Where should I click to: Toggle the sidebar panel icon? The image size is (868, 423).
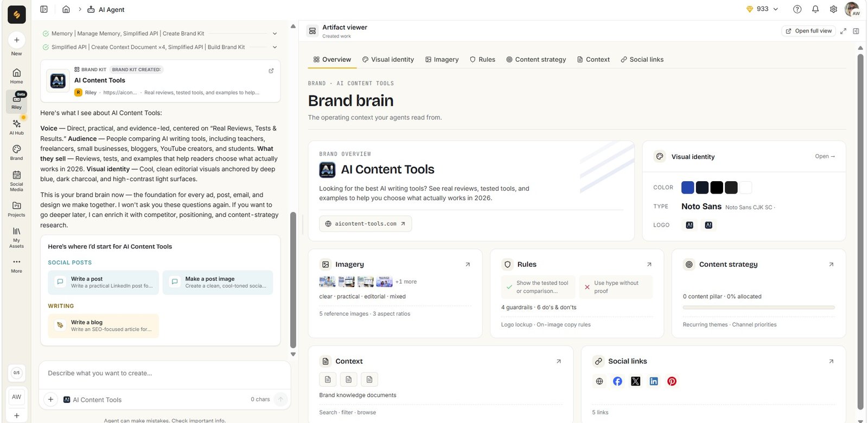(44, 9)
